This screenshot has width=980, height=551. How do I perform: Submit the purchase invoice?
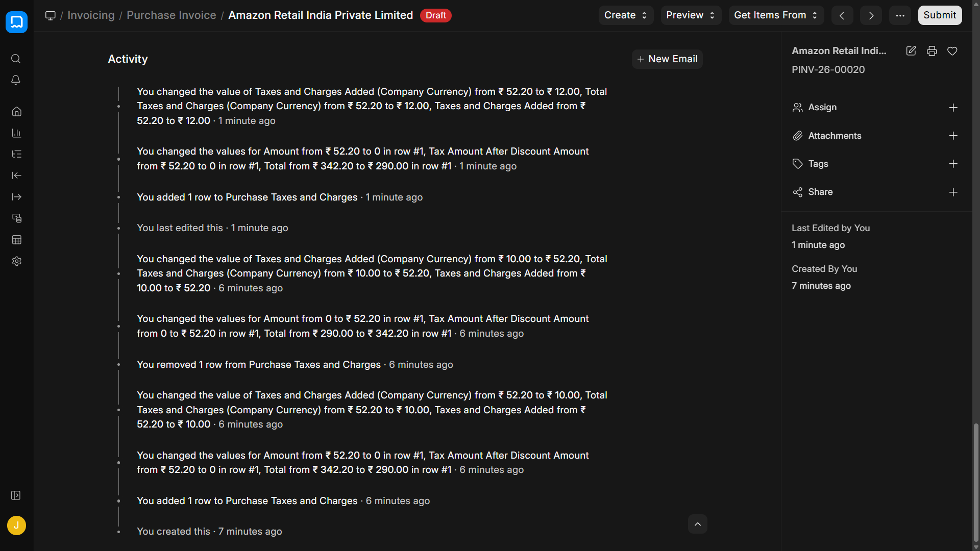(x=940, y=15)
